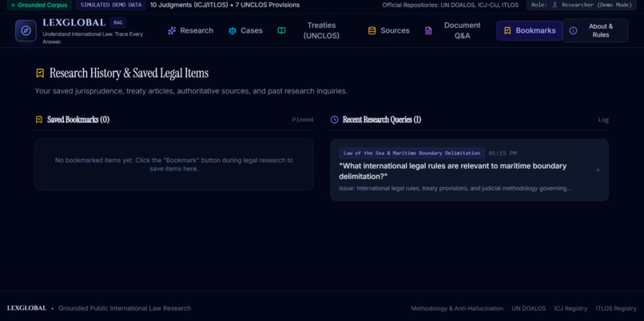Click the open book icon beside Treaties
This screenshot has width=644, height=321.
click(x=281, y=30)
